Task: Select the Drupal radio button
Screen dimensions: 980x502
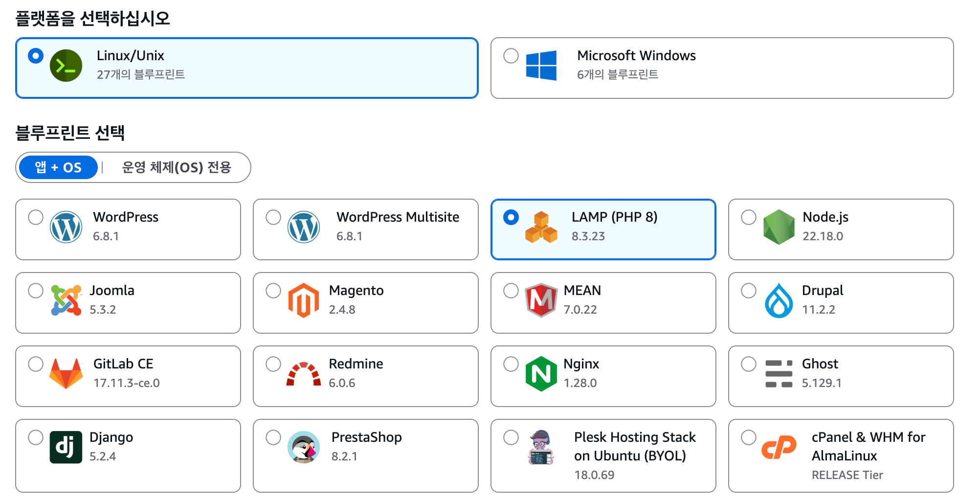Action: point(749,291)
